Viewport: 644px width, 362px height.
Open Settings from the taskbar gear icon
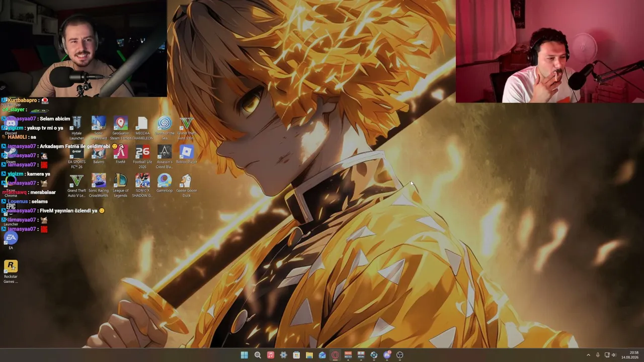tap(283, 355)
